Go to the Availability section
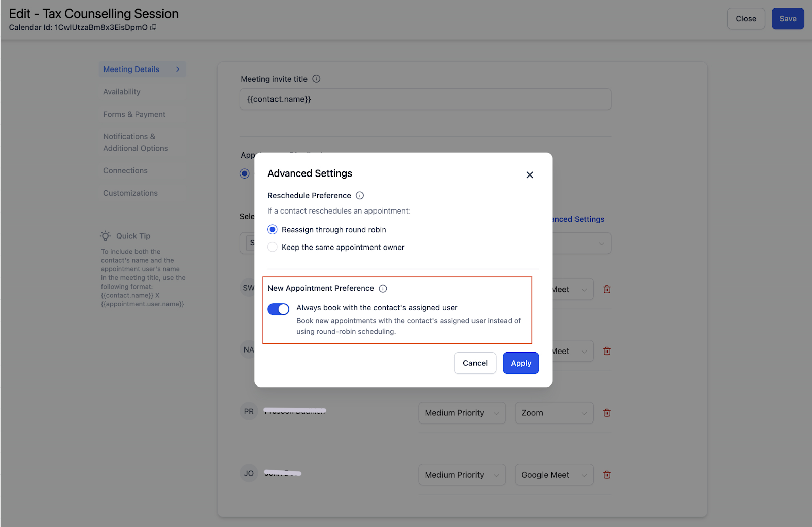Viewport: 812px width, 527px height. (x=122, y=92)
